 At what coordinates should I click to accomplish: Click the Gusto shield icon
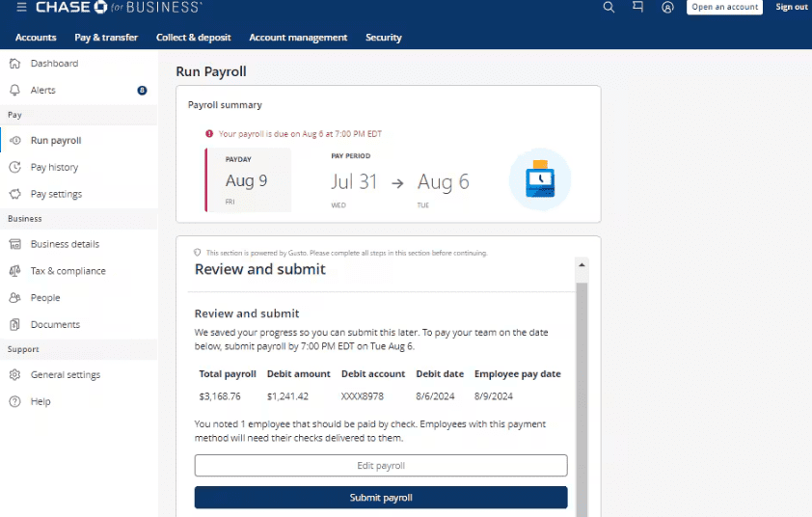point(198,253)
